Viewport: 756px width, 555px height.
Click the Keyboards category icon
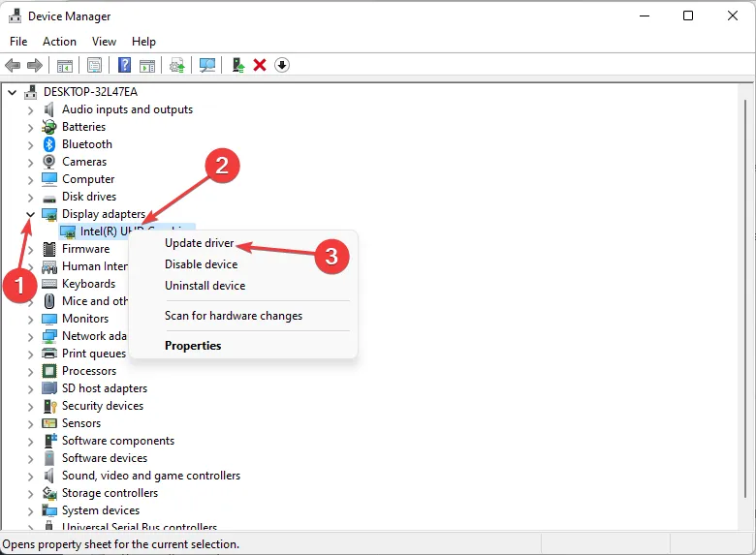(49, 284)
